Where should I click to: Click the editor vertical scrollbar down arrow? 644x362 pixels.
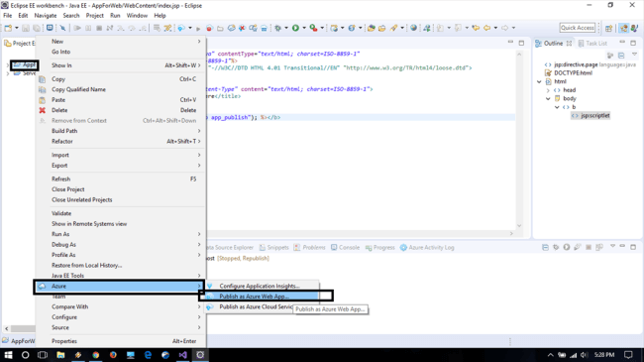pyautogui.click(x=519, y=225)
